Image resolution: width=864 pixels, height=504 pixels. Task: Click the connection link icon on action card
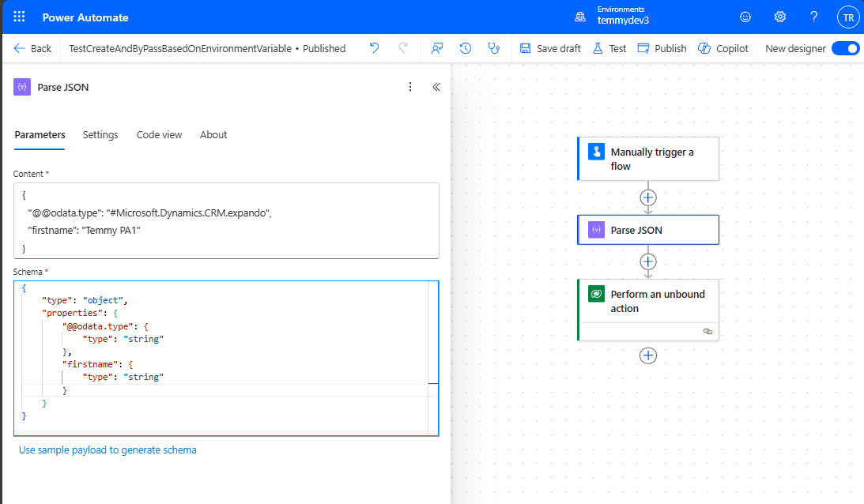[x=707, y=332]
